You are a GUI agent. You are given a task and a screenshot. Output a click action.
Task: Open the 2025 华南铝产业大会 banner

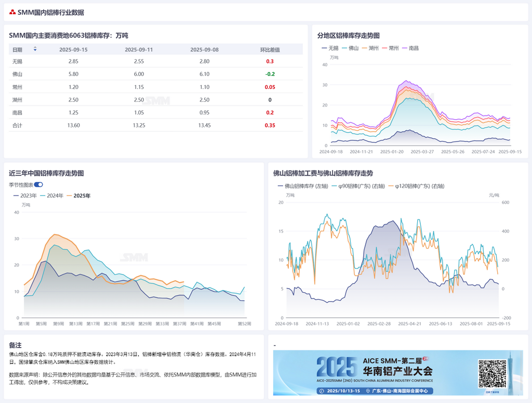coord(398,373)
